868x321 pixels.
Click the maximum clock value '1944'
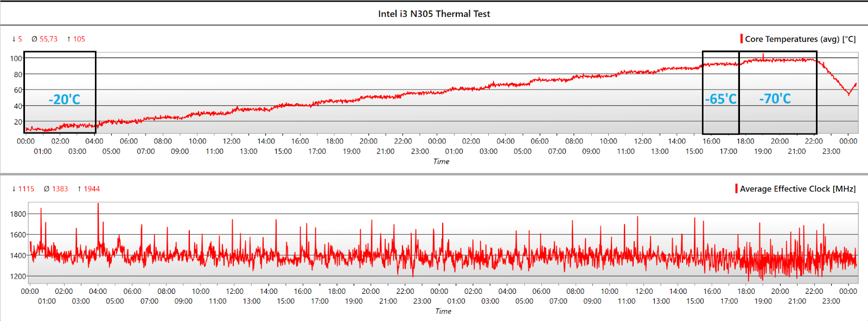[92, 189]
